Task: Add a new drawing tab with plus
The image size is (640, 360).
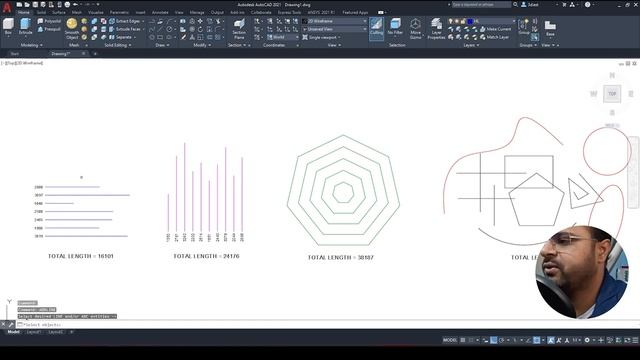Action: (95, 53)
